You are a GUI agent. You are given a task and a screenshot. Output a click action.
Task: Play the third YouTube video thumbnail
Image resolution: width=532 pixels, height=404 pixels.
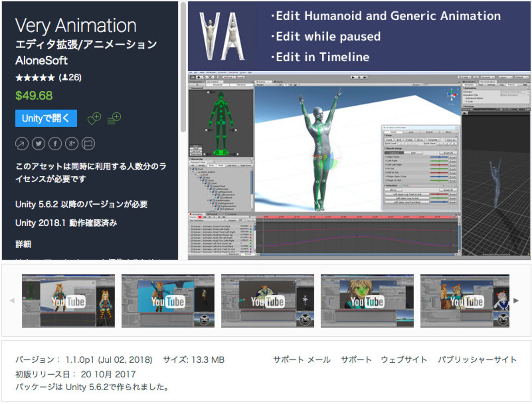click(268, 301)
